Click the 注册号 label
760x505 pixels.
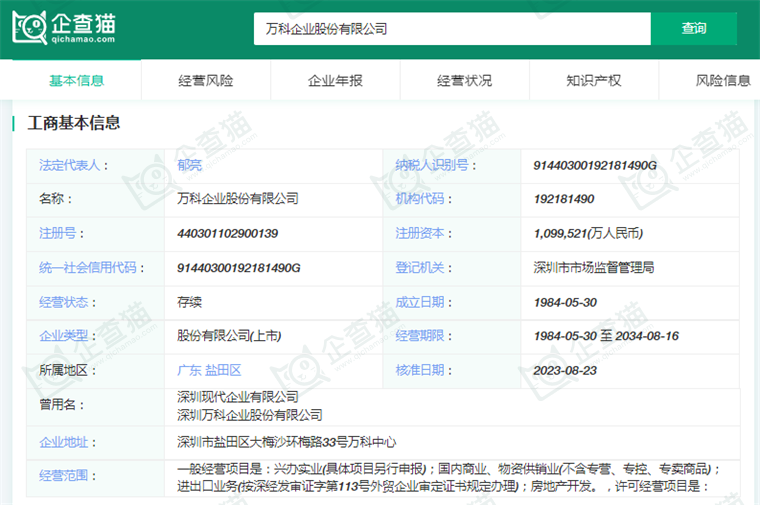pyautogui.click(x=57, y=233)
